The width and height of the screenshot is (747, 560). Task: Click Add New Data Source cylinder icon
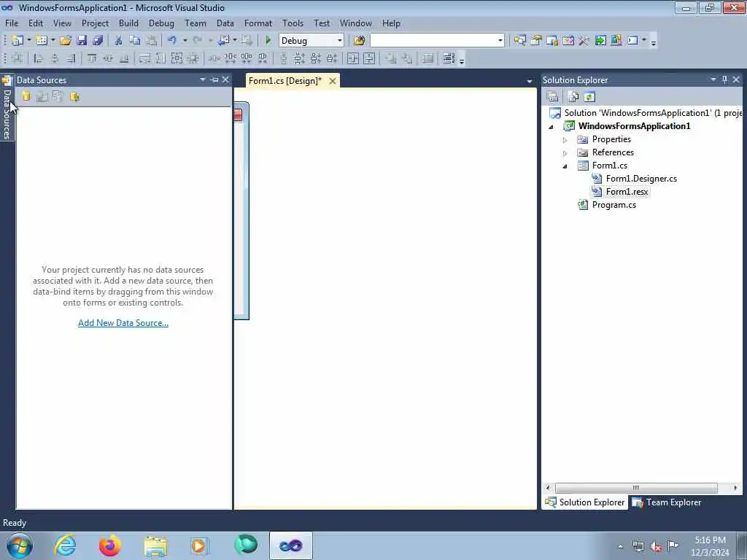coord(26,97)
